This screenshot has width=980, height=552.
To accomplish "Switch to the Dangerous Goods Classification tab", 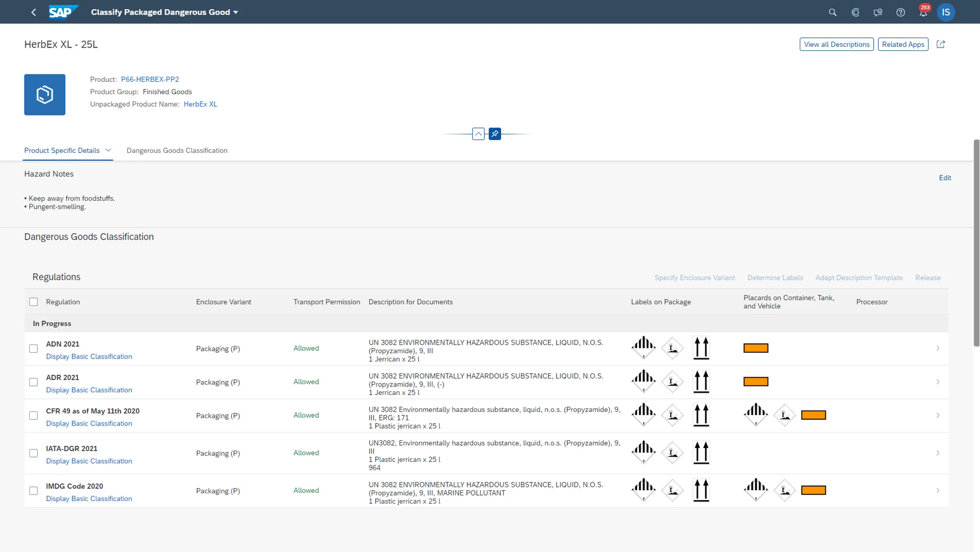I will click(x=177, y=150).
